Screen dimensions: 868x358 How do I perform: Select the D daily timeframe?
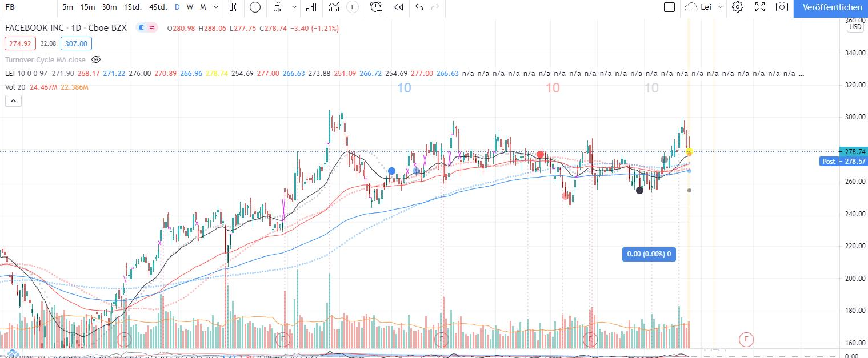[177, 7]
